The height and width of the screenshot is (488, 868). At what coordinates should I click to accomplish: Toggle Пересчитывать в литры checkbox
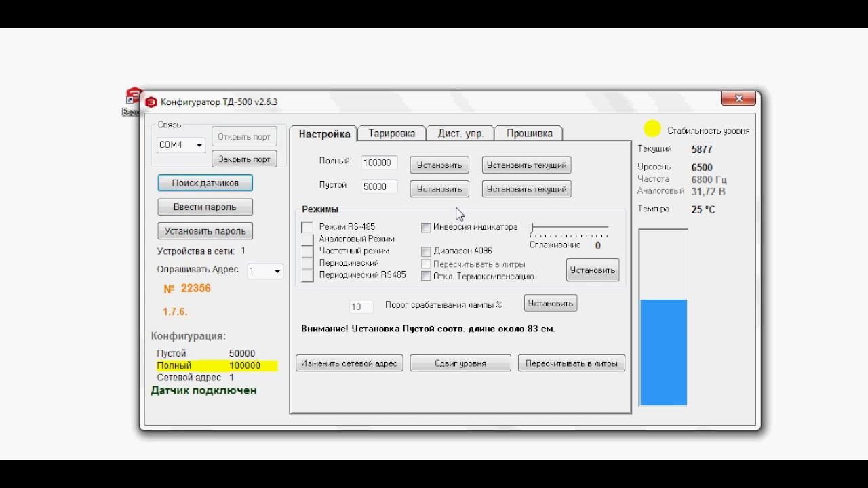pyautogui.click(x=427, y=264)
